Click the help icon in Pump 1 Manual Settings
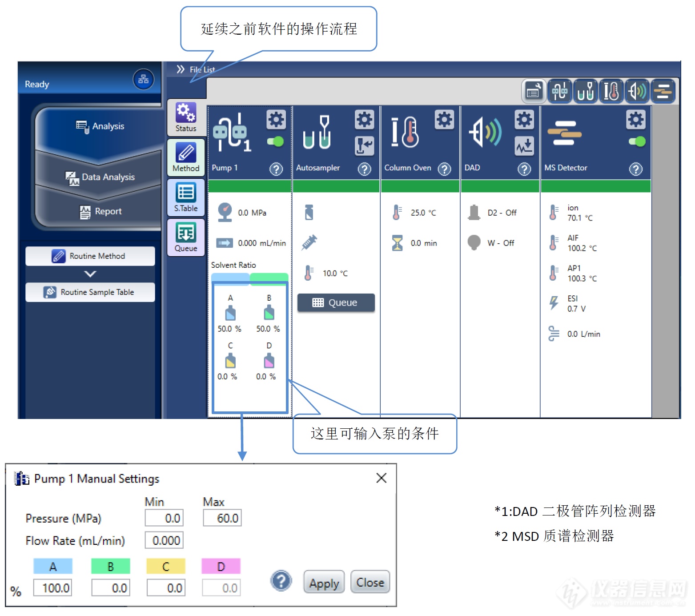This screenshot has width=695, height=616. [x=281, y=581]
